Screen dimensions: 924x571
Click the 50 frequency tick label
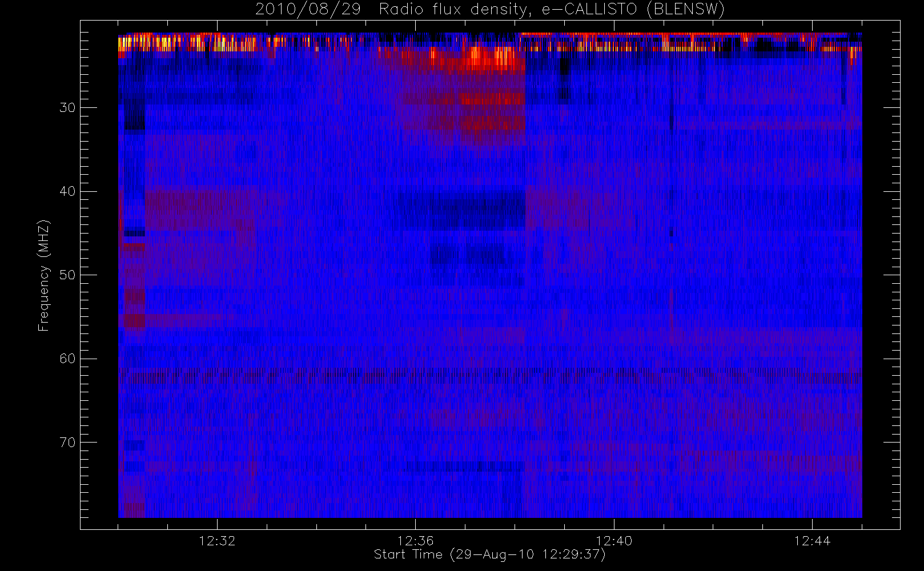pyautogui.click(x=67, y=275)
